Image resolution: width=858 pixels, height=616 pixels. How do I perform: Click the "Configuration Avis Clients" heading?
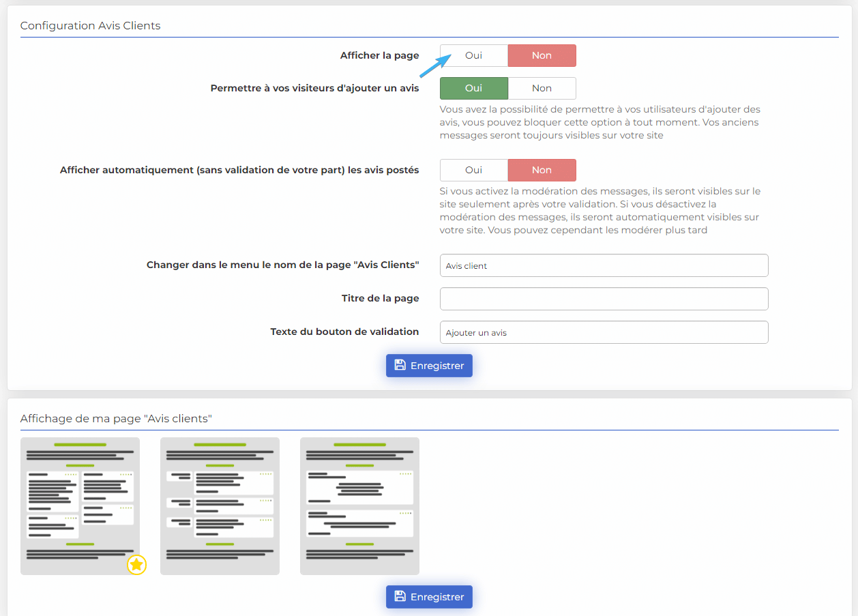pyautogui.click(x=91, y=26)
